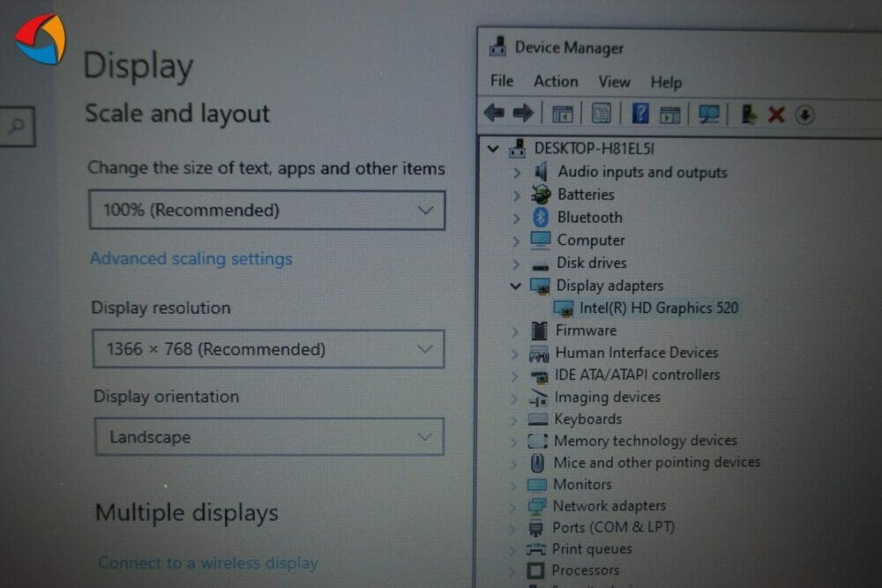Click the Print queues icon
This screenshot has width=882, height=588.
click(536, 549)
